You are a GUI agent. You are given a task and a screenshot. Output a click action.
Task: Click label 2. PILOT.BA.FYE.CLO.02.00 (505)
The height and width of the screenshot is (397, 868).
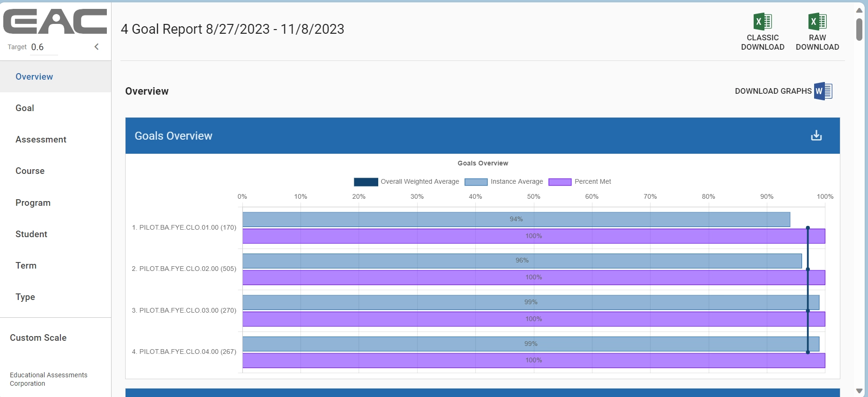pyautogui.click(x=184, y=269)
